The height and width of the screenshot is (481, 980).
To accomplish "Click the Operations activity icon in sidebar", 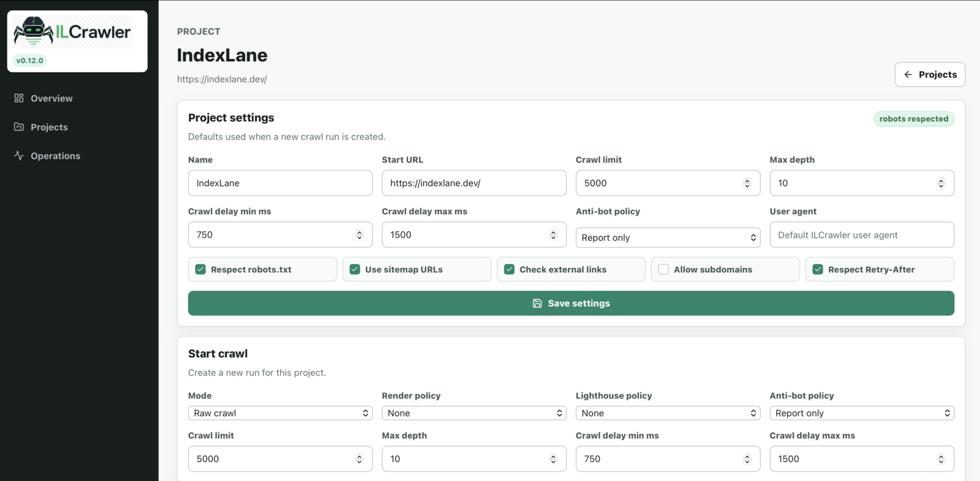I will point(19,156).
